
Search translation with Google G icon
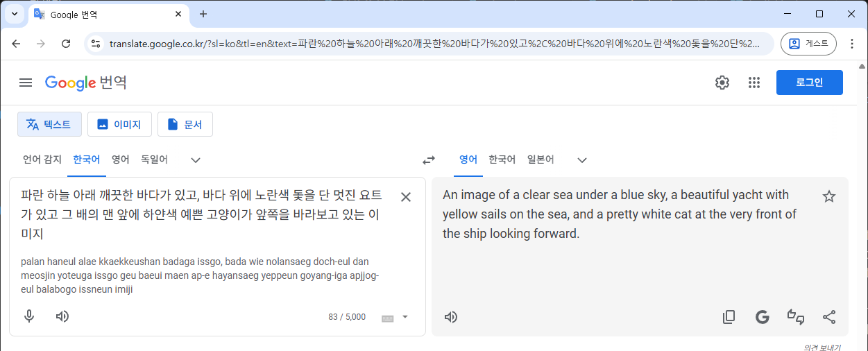pyautogui.click(x=763, y=317)
